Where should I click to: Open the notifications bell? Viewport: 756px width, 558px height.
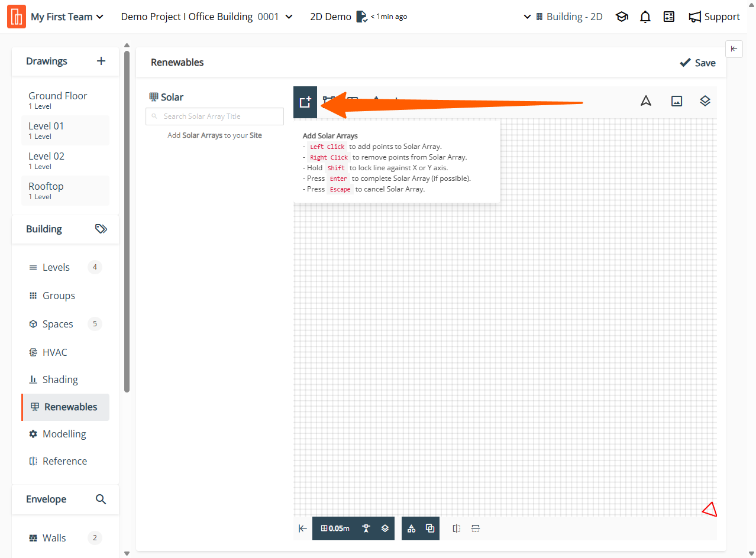[x=645, y=17]
